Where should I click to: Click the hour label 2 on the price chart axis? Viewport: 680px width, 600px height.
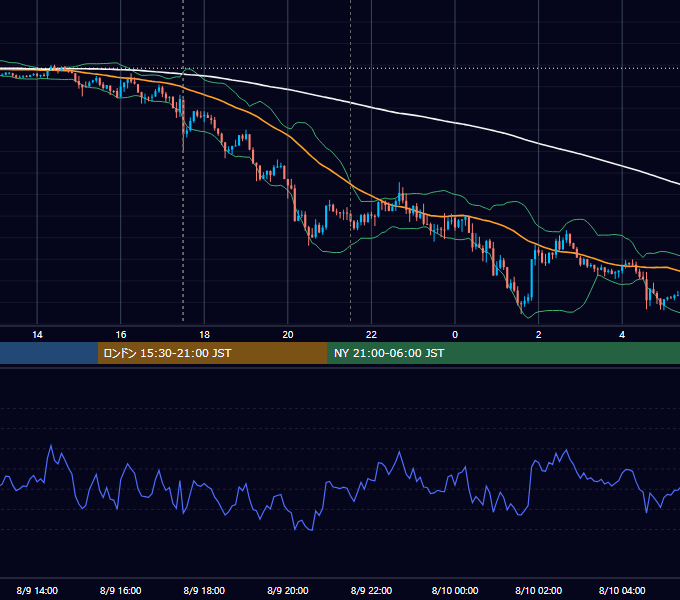[539, 335]
